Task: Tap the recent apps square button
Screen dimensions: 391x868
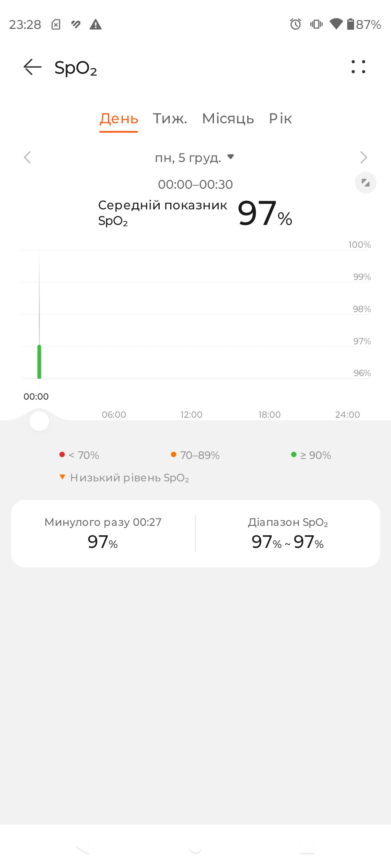Action: [x=307, y=847]
